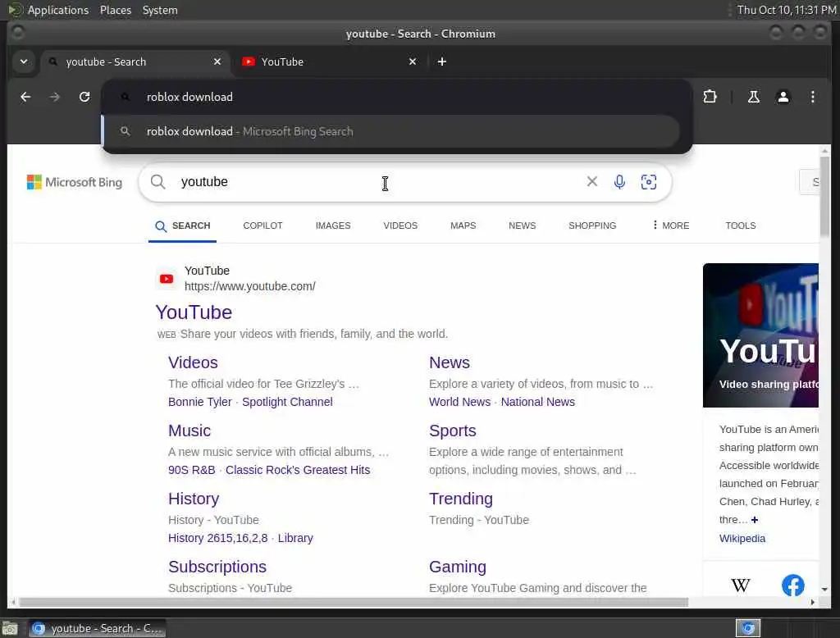This screenshot has width=840, height=638.
Task: Choose 'roblox download - Microsoft Bing Search' suggestion
Action: [391, 131]
